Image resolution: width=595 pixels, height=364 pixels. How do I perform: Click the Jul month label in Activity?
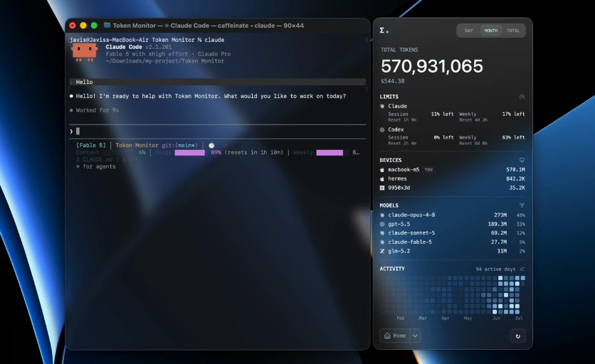[x=519, y=318]
